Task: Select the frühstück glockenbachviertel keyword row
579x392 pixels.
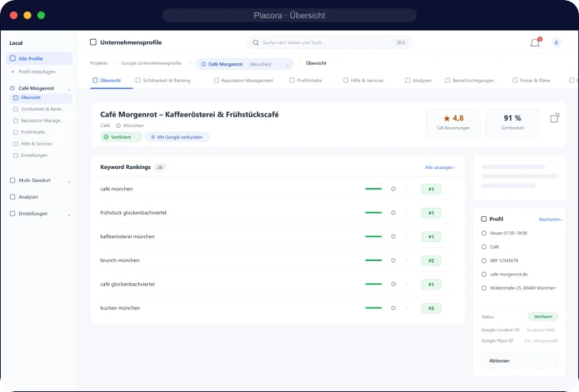Action: [277, 213]
